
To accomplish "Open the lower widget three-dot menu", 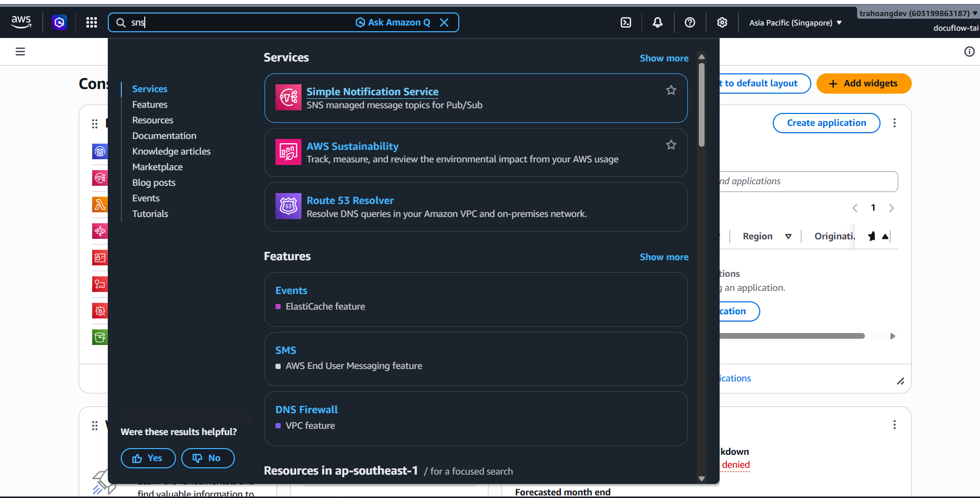I will click(x=895, y=425).
